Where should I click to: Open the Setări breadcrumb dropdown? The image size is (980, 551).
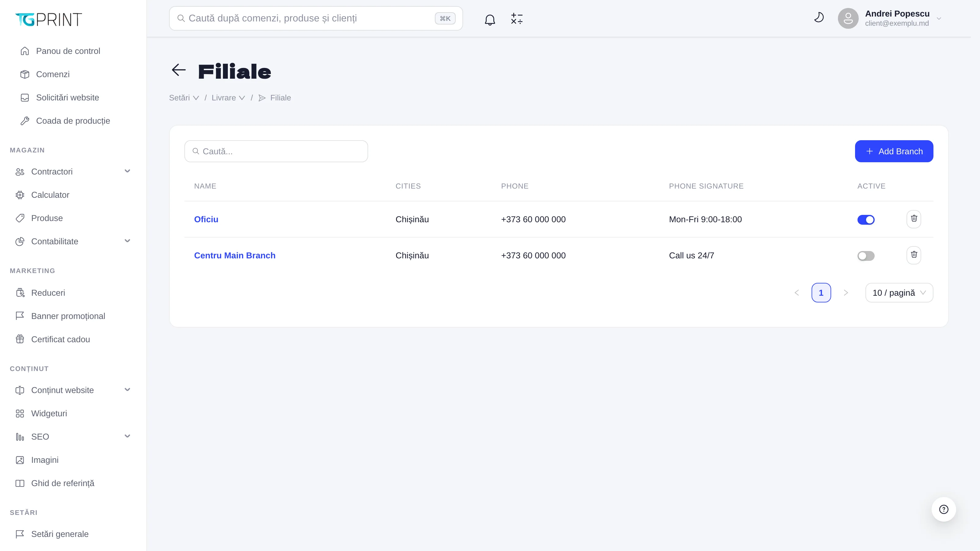pos(184,98)
